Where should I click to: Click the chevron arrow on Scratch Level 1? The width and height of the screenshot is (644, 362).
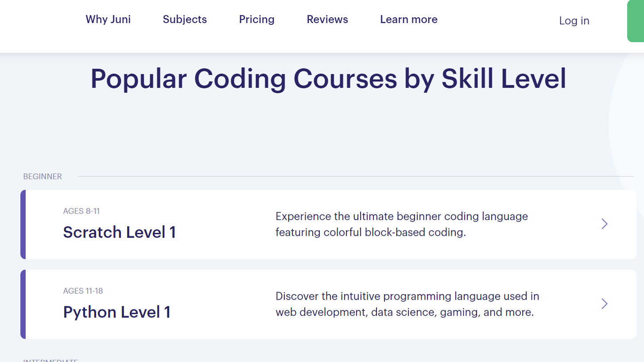[604, 224]
